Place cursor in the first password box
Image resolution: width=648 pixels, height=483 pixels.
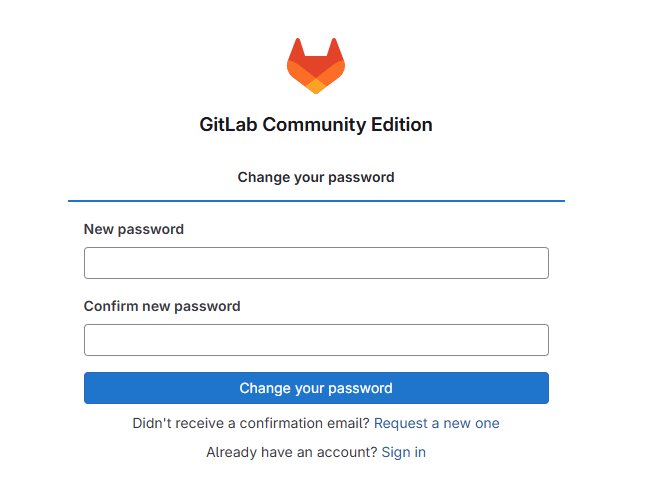point(316,263)
